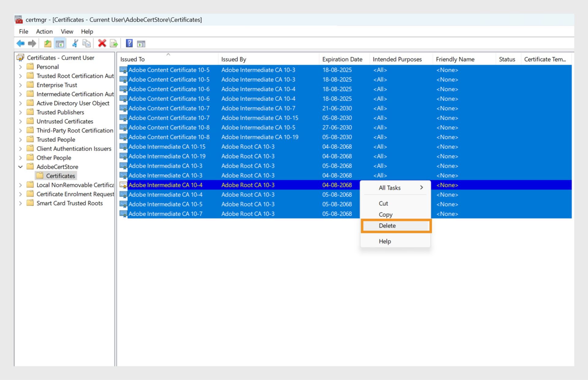Toggle the Show/Hide Action Pane button
Screen dimensions: 588x380
pyautogui.click(x=141, y=43)
